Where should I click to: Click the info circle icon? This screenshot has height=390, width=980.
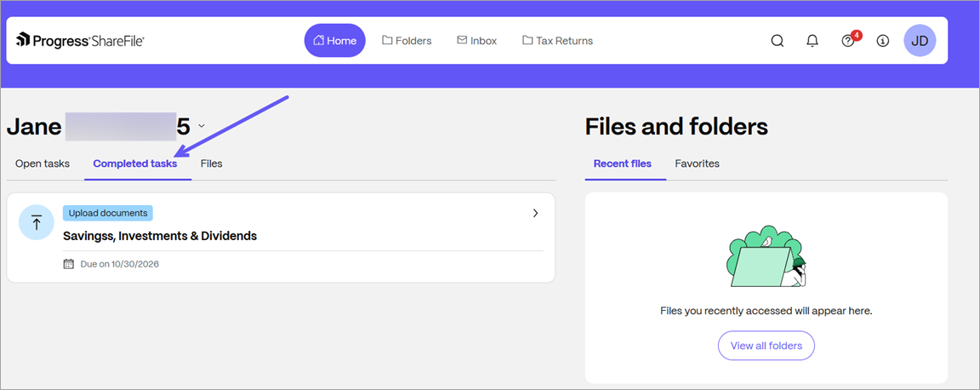tap(882, 41)
